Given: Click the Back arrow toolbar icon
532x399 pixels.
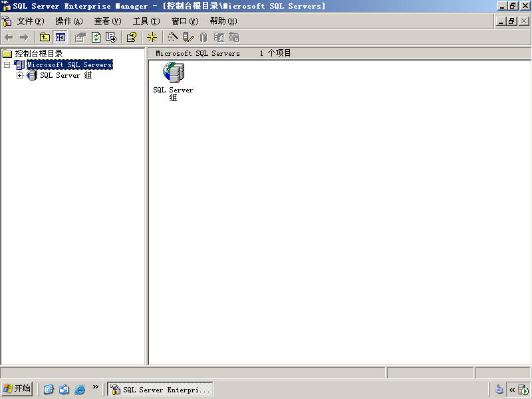Looking at the screenshot, I should coord(9,37).
